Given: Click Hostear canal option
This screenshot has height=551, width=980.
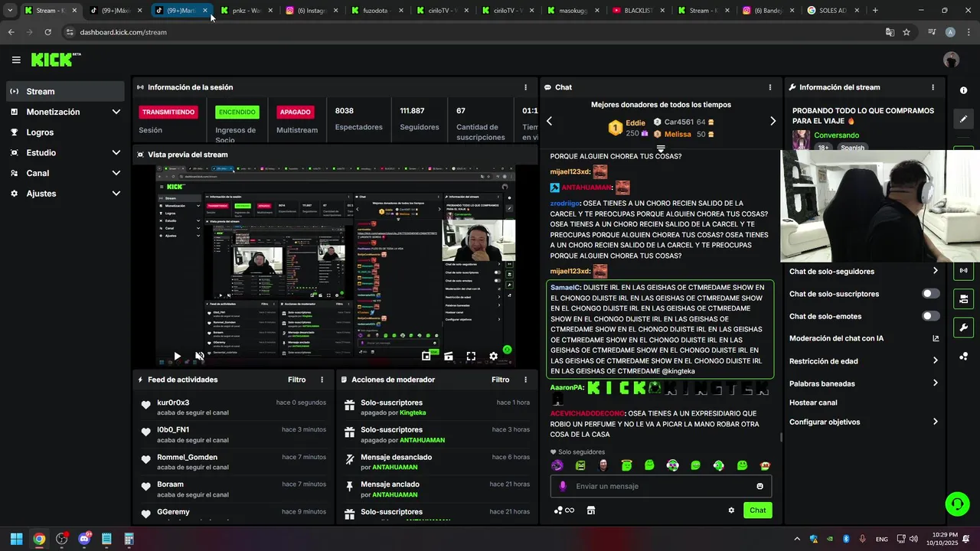Looking at the screenshot, I should click(x=813, y=403).
